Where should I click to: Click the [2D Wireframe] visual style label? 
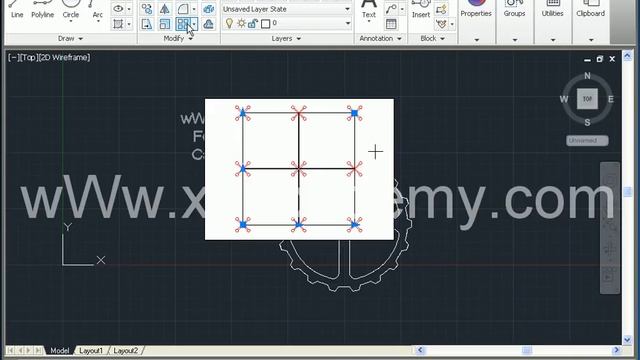click(64, 58)
